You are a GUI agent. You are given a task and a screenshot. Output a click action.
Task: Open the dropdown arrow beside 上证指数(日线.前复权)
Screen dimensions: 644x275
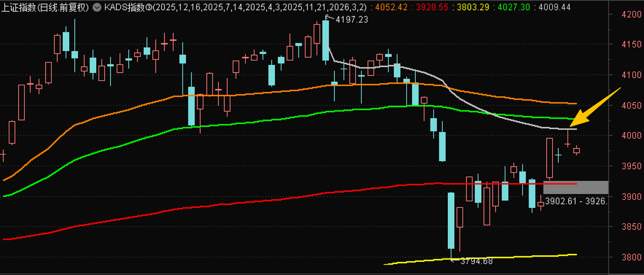point(97,7)
